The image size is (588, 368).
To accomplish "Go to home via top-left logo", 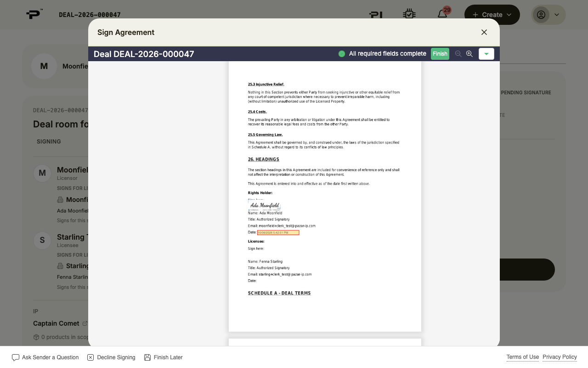I will coord(34,14).
